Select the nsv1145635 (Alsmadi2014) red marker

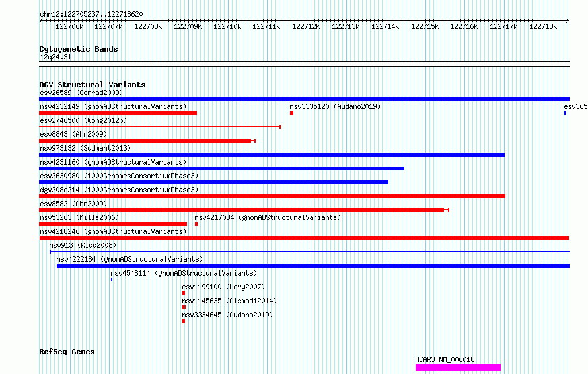[x=184, y=307]
